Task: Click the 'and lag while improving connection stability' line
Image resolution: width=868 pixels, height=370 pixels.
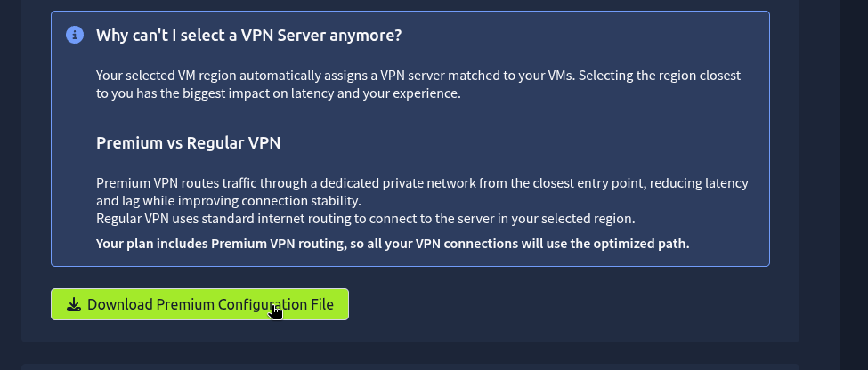Action: point(229,200)
